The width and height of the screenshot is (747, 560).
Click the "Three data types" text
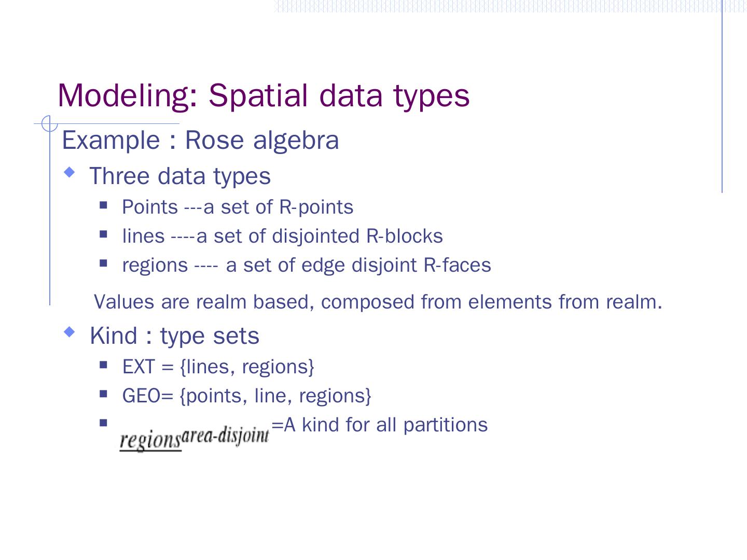pyautogui.click(x=180, y=176)
